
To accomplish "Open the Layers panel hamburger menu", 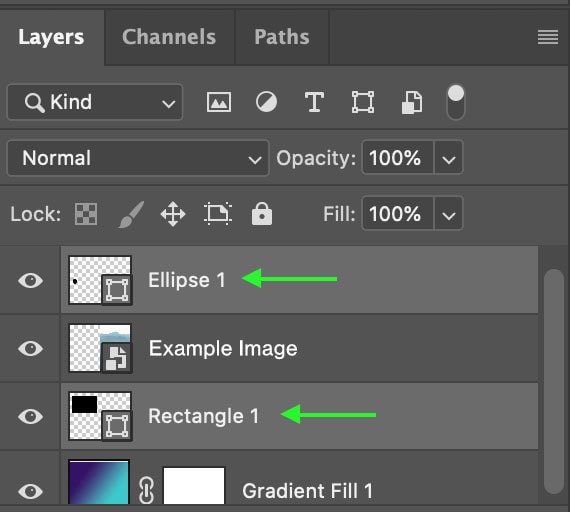I will click(x=548, y=37).
